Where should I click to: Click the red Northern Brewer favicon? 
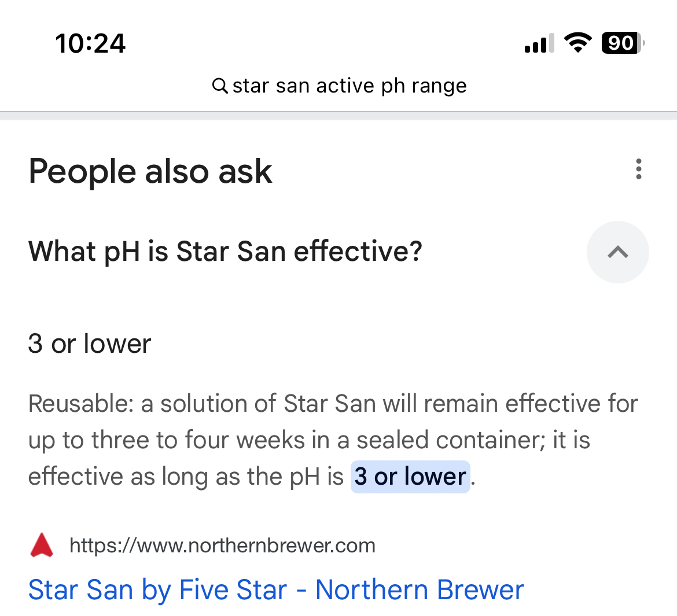(x=42, y=545)
